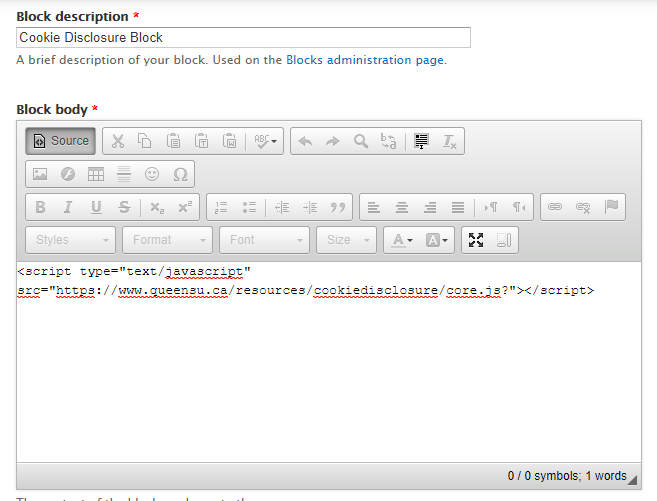Open the font Size dropdown
This screenshot has width=657, height=501.
346,240
